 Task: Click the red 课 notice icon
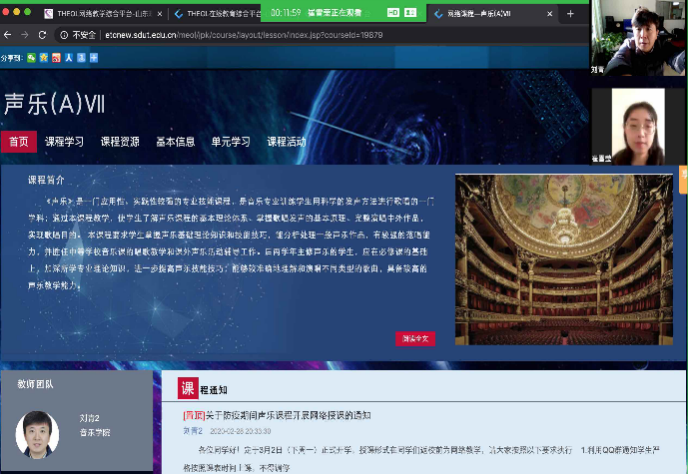click(187, 388)
